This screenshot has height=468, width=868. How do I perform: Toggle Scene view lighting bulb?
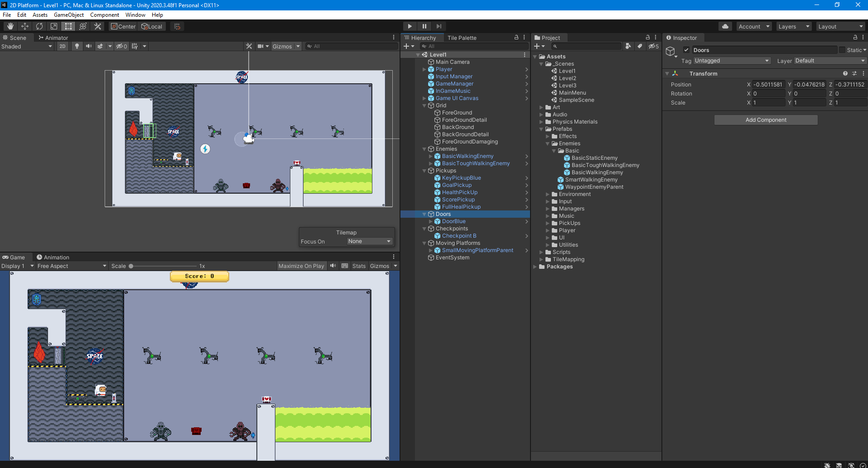(77, 46)
